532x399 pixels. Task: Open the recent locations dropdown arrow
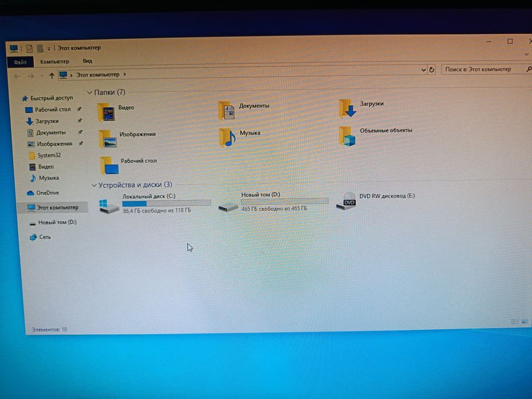(x=42, y=76)
